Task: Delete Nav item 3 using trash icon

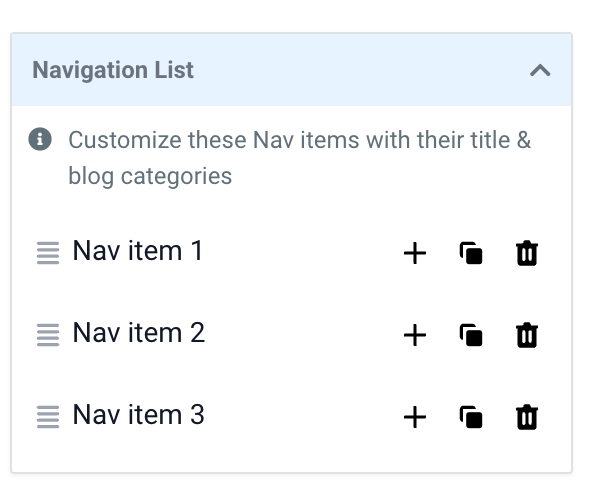Action: 527,417
